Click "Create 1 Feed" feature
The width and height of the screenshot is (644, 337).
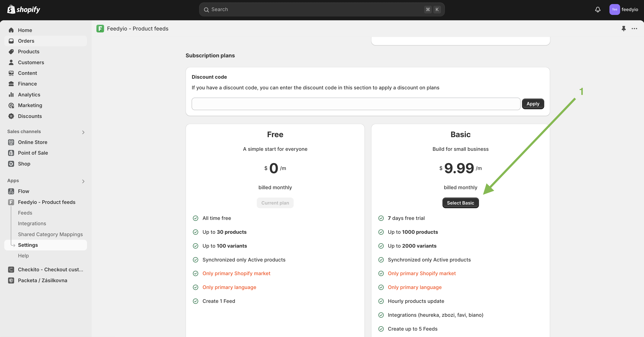[219, 301]
